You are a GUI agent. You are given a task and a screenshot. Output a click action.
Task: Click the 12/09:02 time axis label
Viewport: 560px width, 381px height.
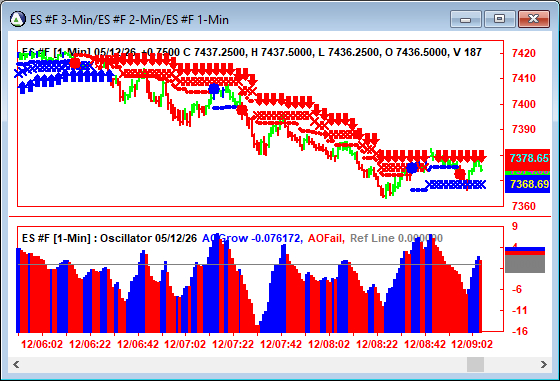[472, 344]
